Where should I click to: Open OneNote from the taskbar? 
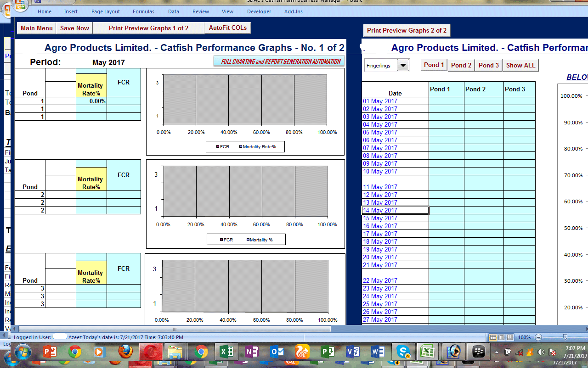click(x=252, y=352)
